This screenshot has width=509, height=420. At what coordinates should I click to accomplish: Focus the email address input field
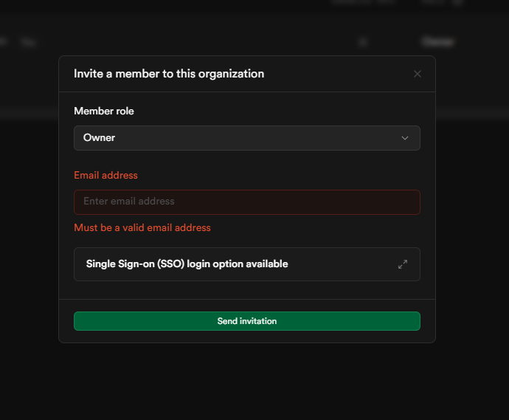pos(246,202)
